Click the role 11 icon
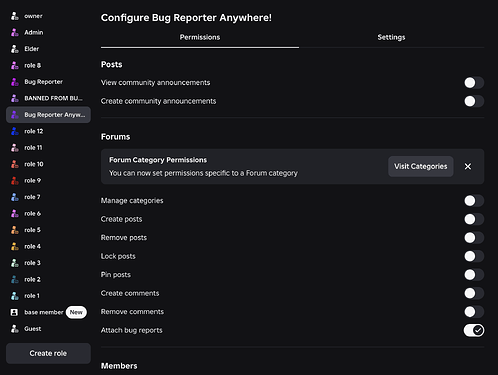Image resolution: width=498 pixels, height=375 pixels. click(x=15, y=148)
